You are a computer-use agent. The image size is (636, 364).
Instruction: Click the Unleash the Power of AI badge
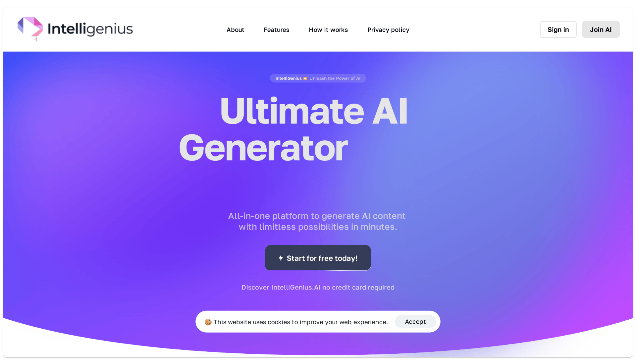click(x=318, y=78)
